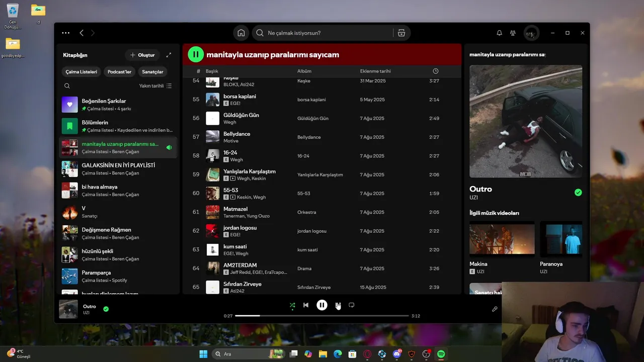Navigate forward with the right arrow
The height and width of the screenshot is (362, 644).
93,33
